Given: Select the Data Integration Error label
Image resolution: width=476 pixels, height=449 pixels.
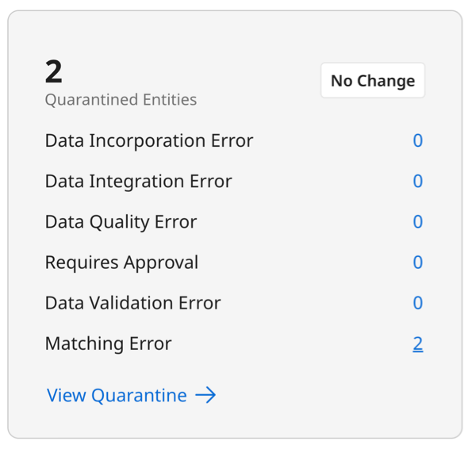Looking at the screenshot, I should click(138, 182).
